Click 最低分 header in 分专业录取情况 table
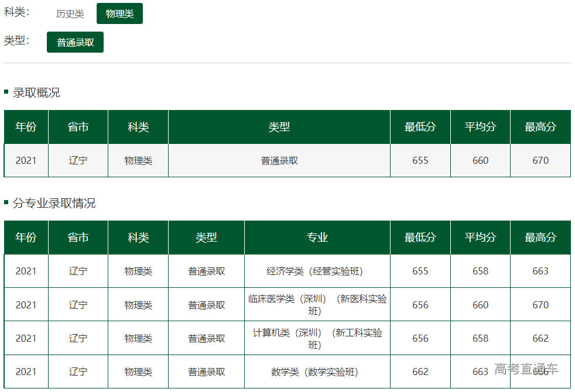 pos(420,238)
